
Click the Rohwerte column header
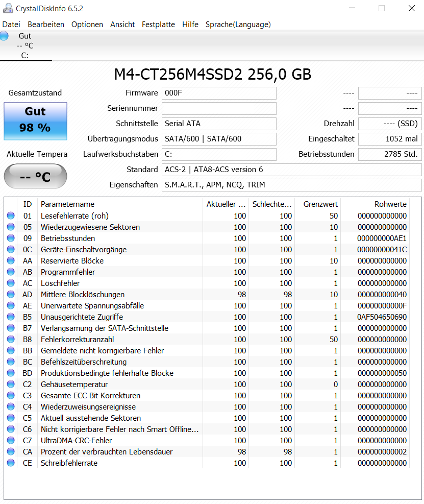click(x=375, y=204)
